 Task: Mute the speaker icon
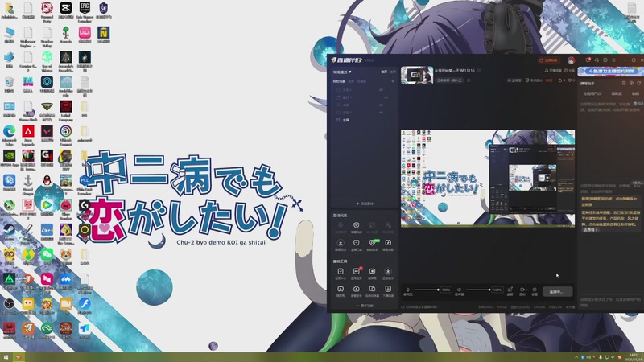[459, 290]
